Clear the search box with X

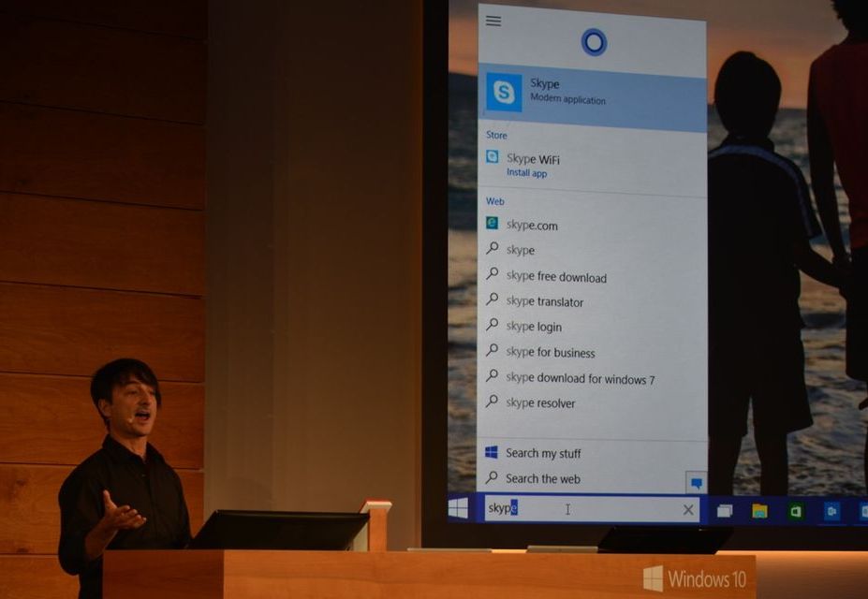click(x=688, y=509)
